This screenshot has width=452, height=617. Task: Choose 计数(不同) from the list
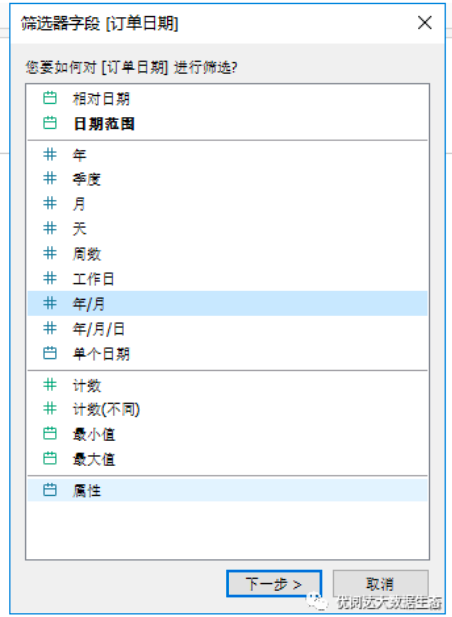(x=227, y=409)
